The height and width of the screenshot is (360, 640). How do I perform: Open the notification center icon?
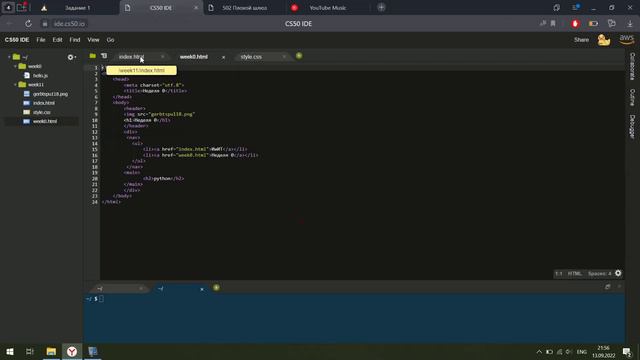click(627, 351)
